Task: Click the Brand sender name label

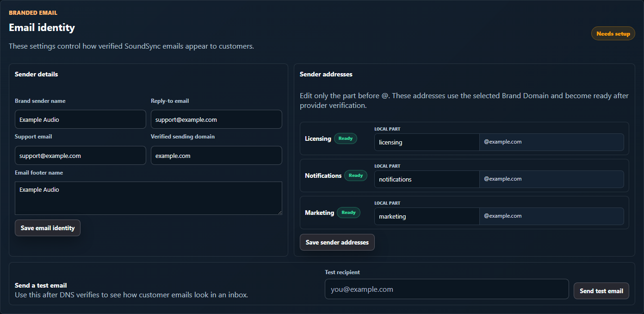Action: [40, 101]
